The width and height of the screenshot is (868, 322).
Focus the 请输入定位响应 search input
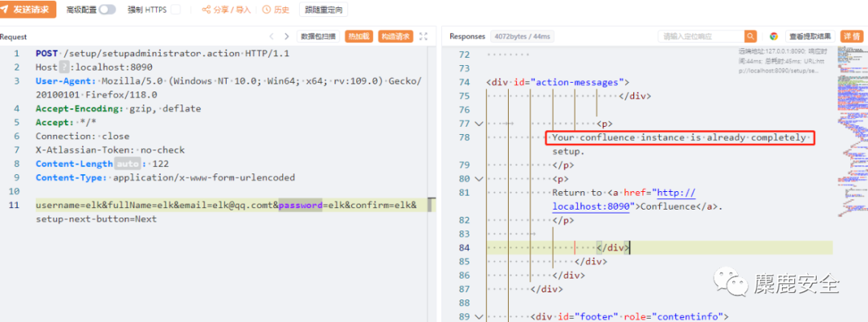click(x=702, y=36)
